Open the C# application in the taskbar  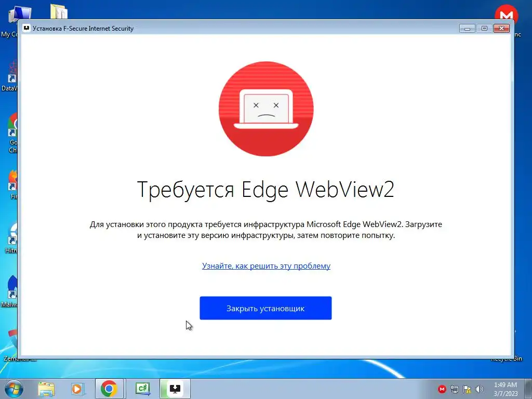tap(143, 389)
